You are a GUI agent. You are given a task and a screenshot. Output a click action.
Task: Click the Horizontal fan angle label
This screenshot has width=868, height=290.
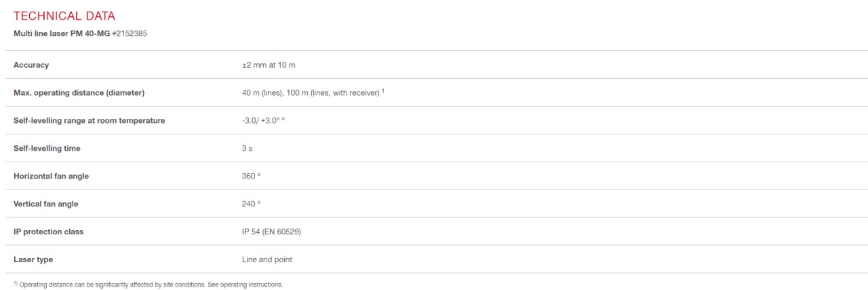[x=51, y=176]
